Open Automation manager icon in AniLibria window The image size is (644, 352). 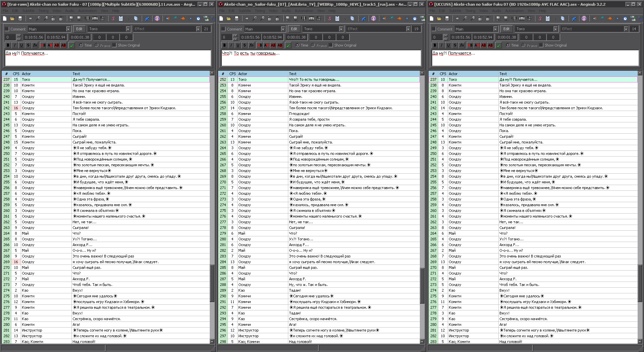(x=363, y=18)
